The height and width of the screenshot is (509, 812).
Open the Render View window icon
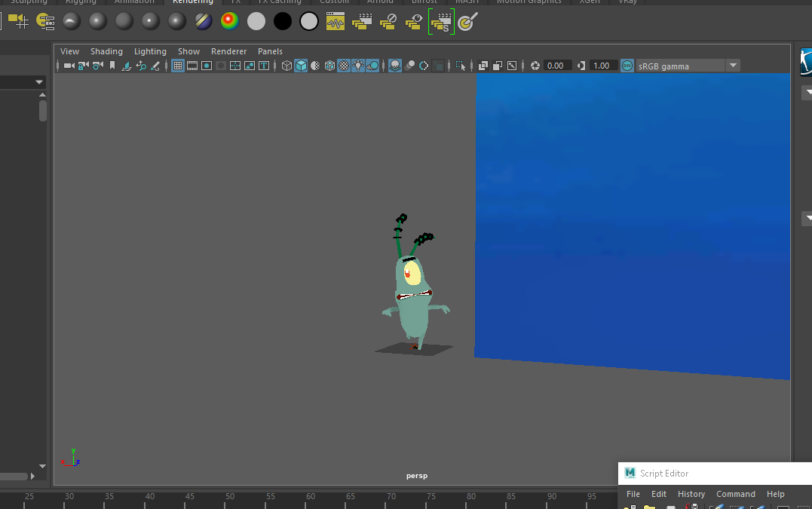(x=336, y=21)
